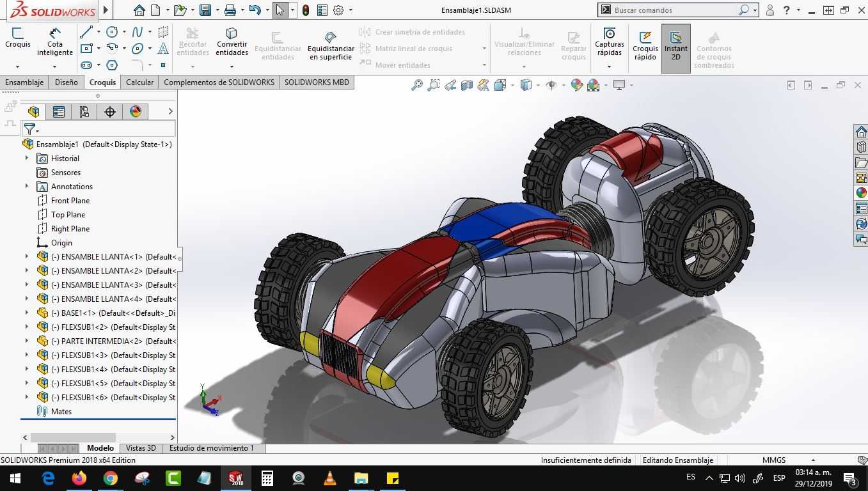
Task: Toggle Croquis rápido mode
Action: pyautogui.click(x=645, y=46)
